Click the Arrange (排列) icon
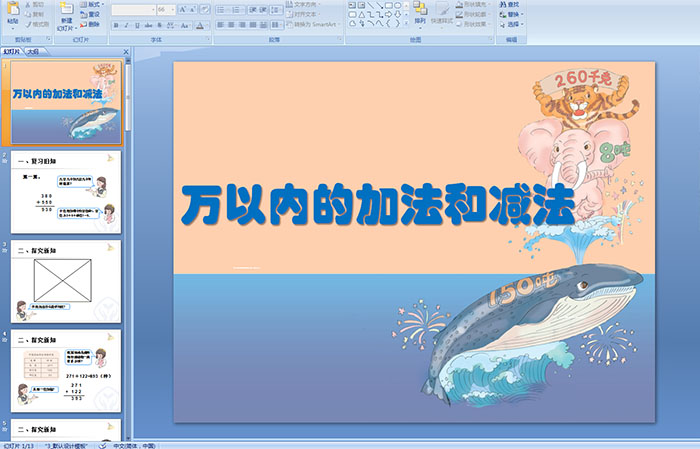Viewport: 700px width, 449px height. tap(420, 9)
